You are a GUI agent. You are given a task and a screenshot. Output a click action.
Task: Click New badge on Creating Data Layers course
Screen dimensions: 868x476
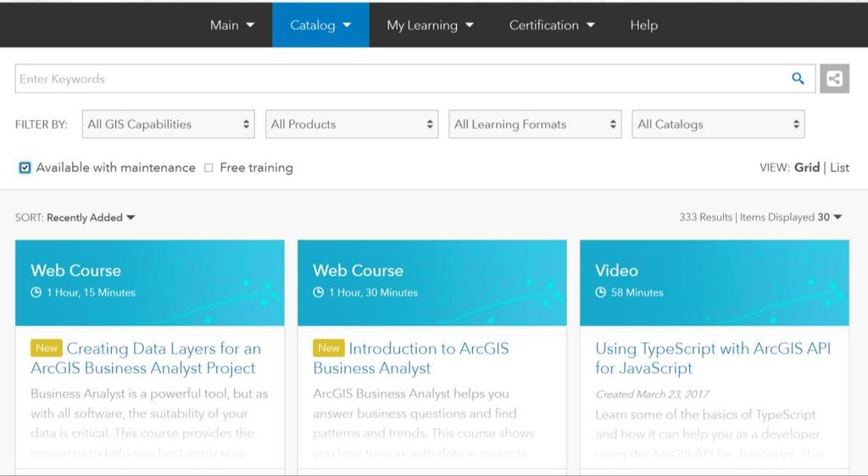(47, 348)
